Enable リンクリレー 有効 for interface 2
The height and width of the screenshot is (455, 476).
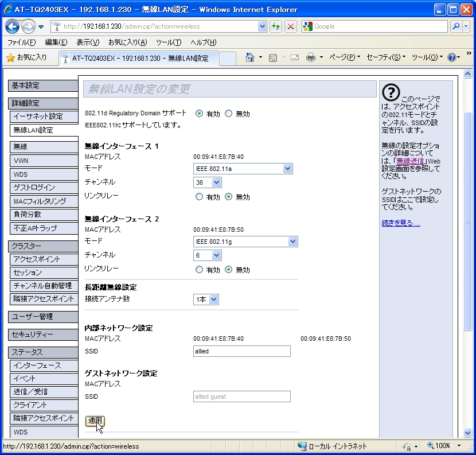pos(199,270)
